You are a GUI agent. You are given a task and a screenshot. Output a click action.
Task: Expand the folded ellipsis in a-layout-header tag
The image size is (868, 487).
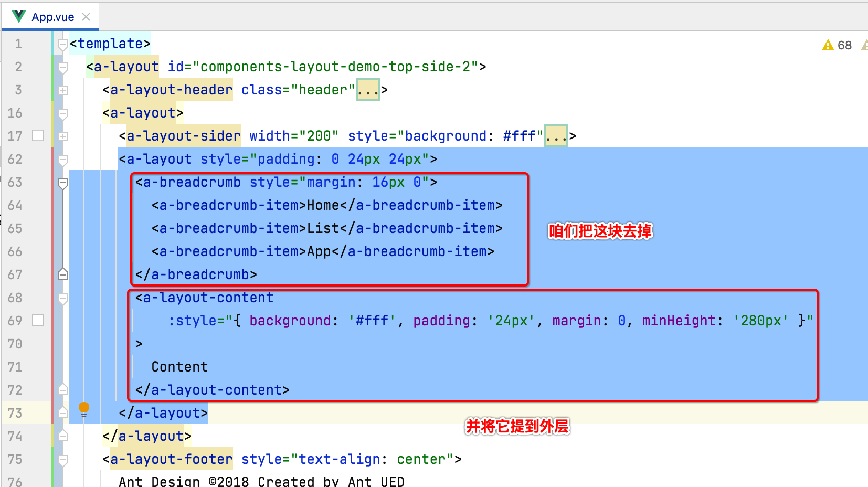pyautogui.click(x=368, y=90)
